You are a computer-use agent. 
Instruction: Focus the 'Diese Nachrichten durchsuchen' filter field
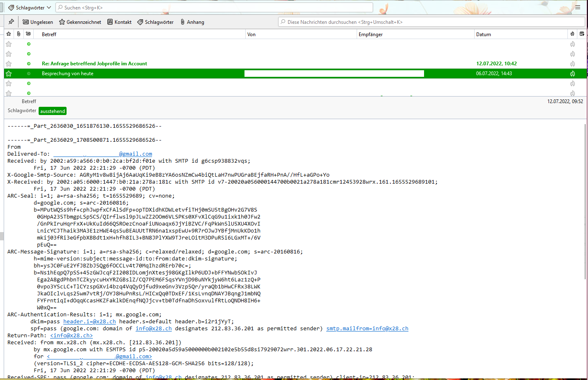pos(431,22)
